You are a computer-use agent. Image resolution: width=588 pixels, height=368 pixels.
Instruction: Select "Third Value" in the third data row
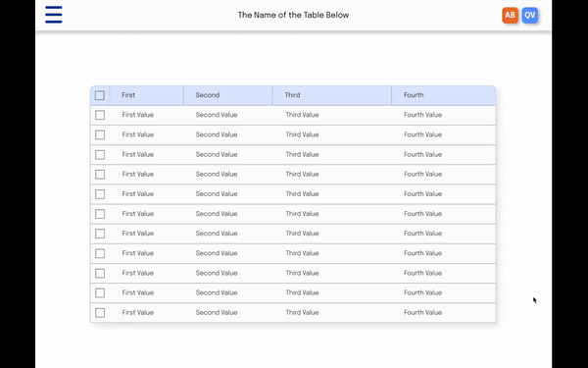302,154
